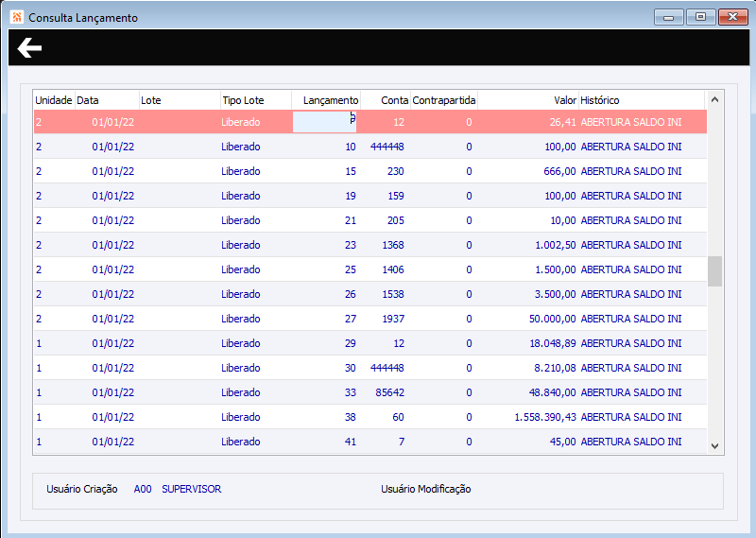Screen dimensions: 756x538
Task: Click the highlighted Lançamento input cell
Action: pos(325,122)
